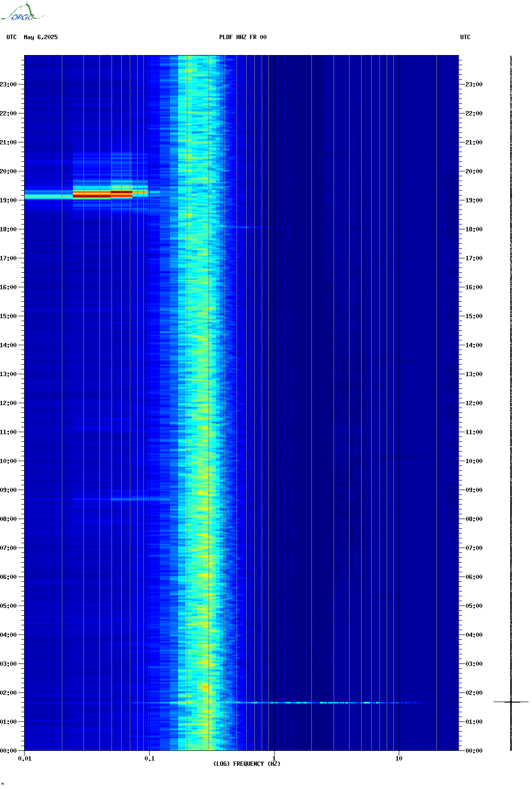This screenshot has height=789, width=532.
Task: Click the right-axis 01:00 time label
Action: [474, 722]
